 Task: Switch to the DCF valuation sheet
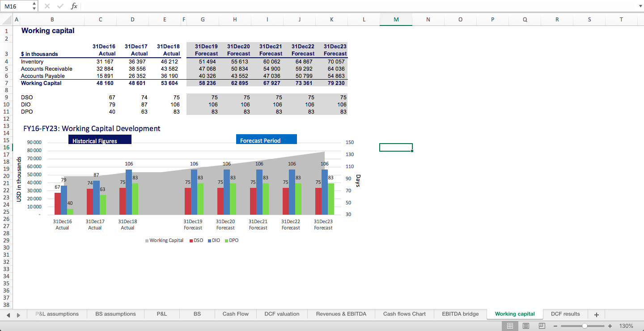[x=282, y=314]
